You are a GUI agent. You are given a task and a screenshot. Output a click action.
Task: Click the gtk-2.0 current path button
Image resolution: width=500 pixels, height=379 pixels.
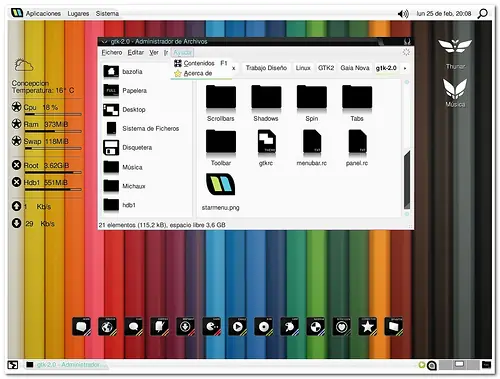pyautogui.click(x=386, y=68)
